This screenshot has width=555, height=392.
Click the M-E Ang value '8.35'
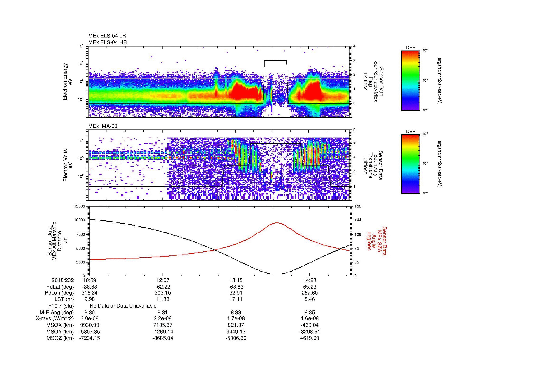310,312
